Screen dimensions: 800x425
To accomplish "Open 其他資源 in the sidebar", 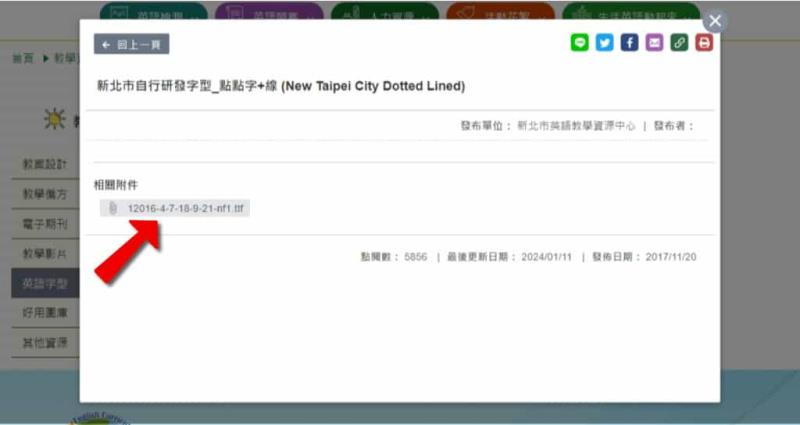I will point(45,342).
